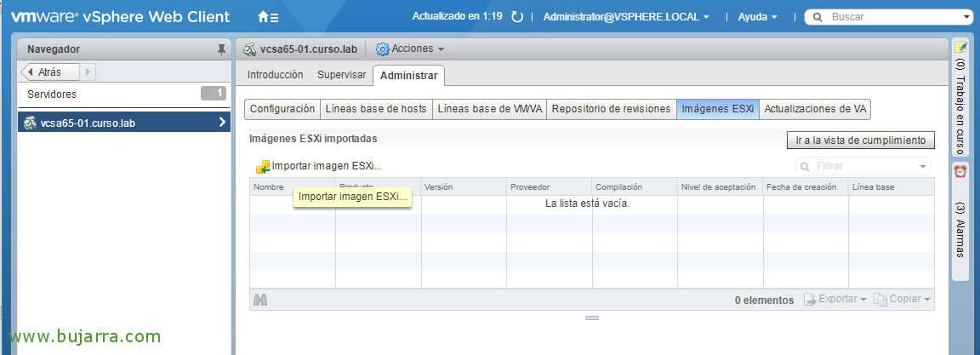Viewport: 980px width, 355px height.
Task: Sort by the Versión column header
Action: click(x=464, y=187)
